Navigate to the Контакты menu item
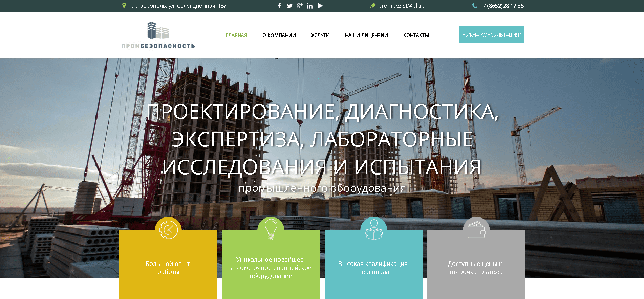 (416, 35)
